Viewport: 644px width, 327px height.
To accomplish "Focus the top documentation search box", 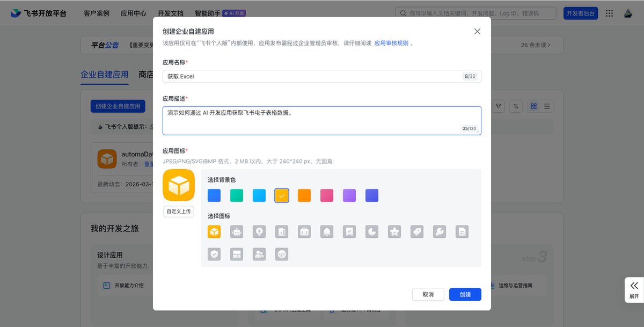I will coord(475,13).
